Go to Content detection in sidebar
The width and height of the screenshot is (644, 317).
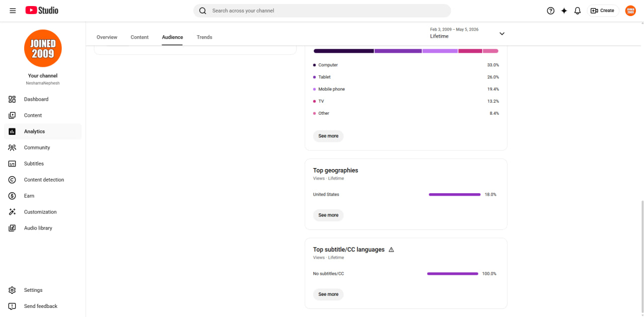pos(43,180)
